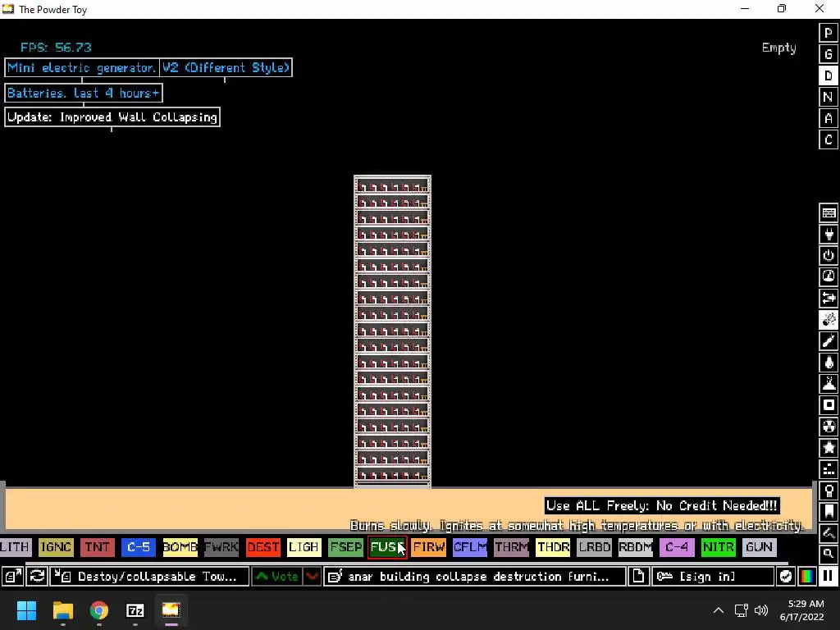Open Chrome from the taskbar
This screenshot has width=840, height=630.
[99, 610]
